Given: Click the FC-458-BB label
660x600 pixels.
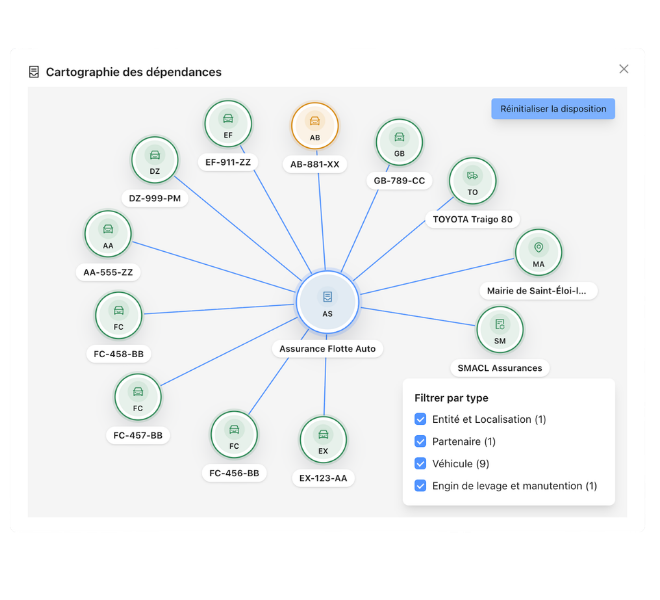Looking at the screenshot, I should 119,355.
